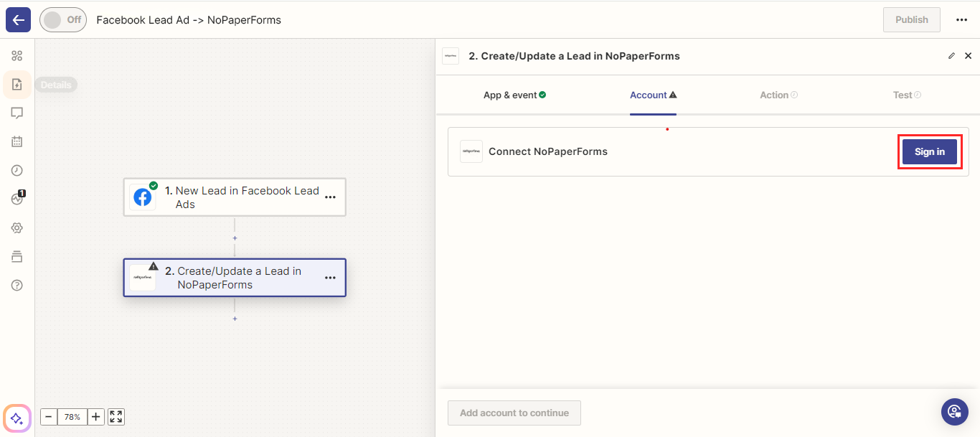Toggle the Zap On/Off switch

[x=63, y=19]
